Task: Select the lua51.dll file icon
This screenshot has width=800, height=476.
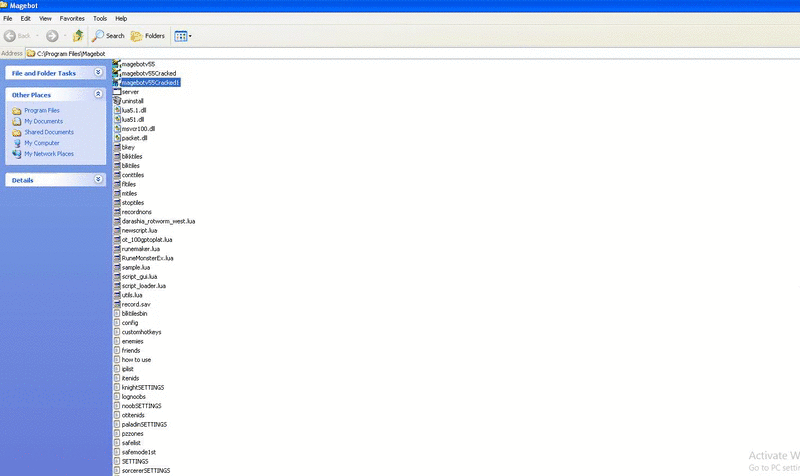Action: coord(117,119)
